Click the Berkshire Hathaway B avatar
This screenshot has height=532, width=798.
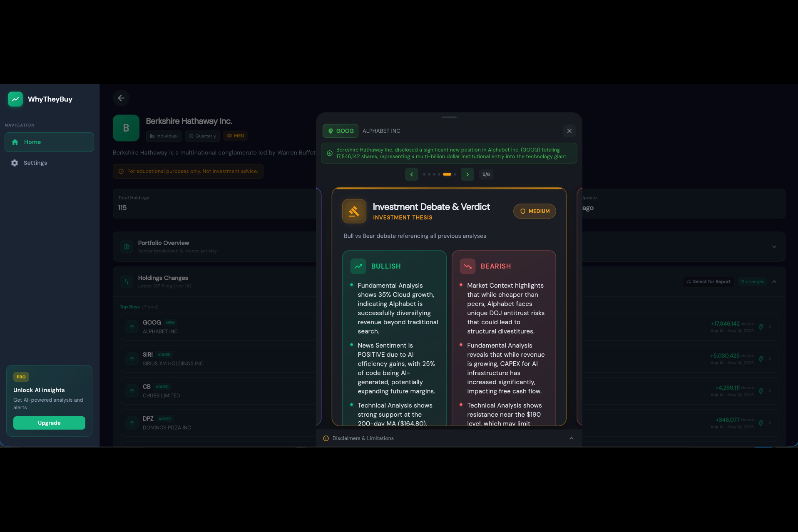point(126,128)
